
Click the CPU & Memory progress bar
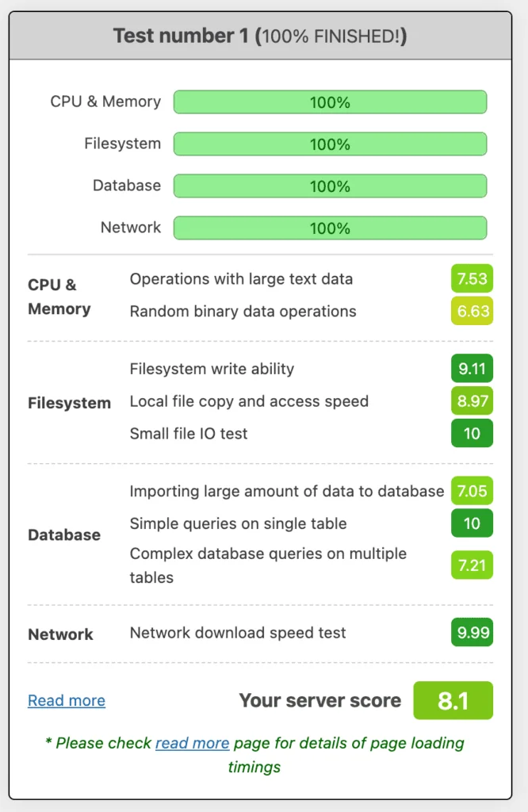coord(330,101)
